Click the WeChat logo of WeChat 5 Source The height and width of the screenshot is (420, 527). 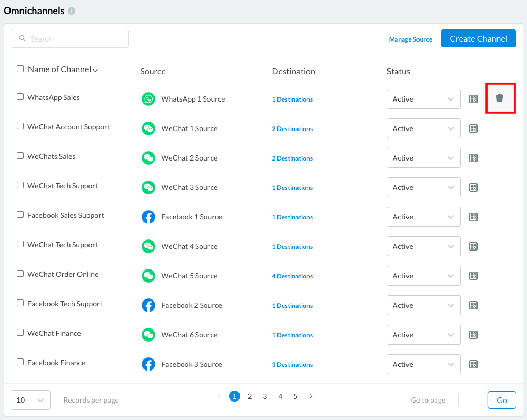click(x=148, y=276)
